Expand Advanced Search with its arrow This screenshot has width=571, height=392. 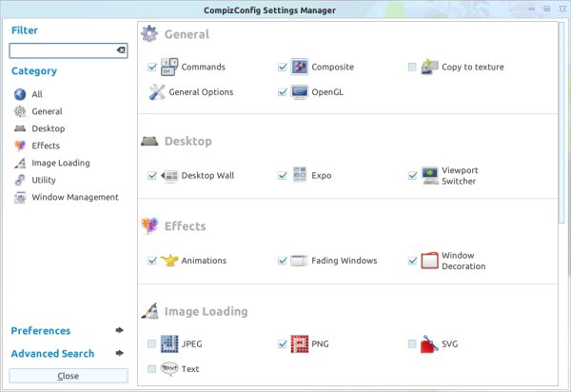click(120, 353)
